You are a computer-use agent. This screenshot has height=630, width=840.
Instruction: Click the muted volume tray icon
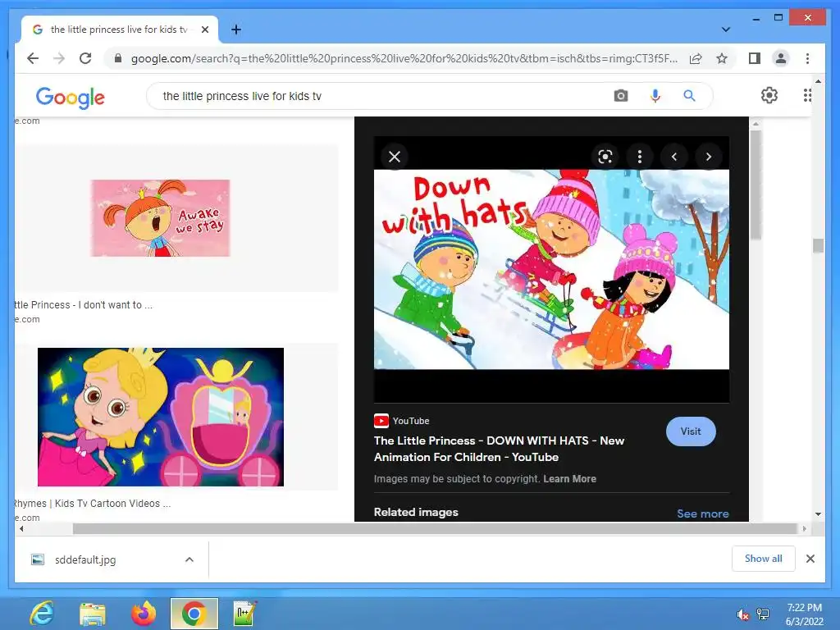coord(743,614)
